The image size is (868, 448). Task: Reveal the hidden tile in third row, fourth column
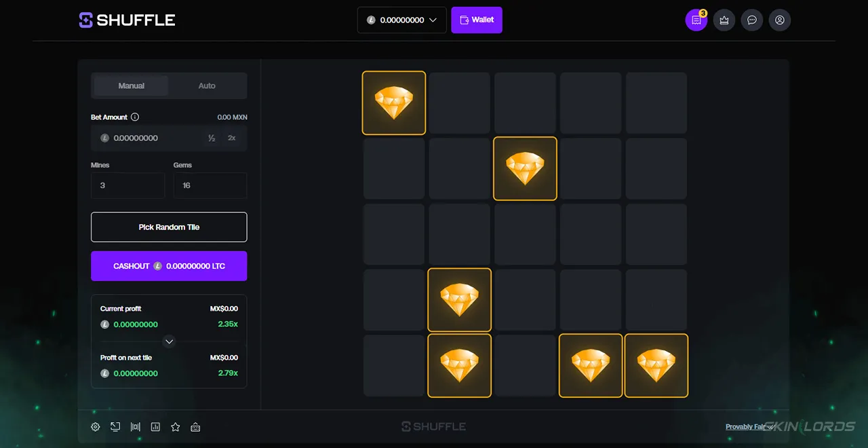591,234
